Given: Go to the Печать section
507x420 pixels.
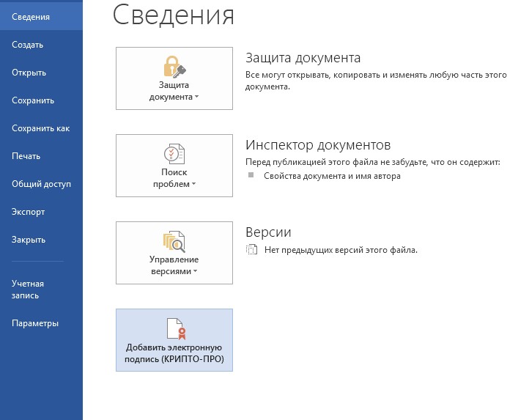Looking at the screenshot, I should (26, 156).
